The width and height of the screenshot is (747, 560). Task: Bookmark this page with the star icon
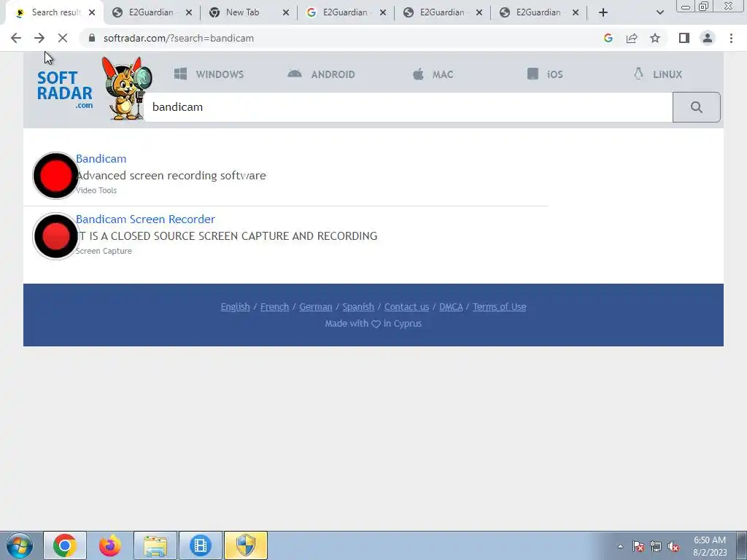655,38
